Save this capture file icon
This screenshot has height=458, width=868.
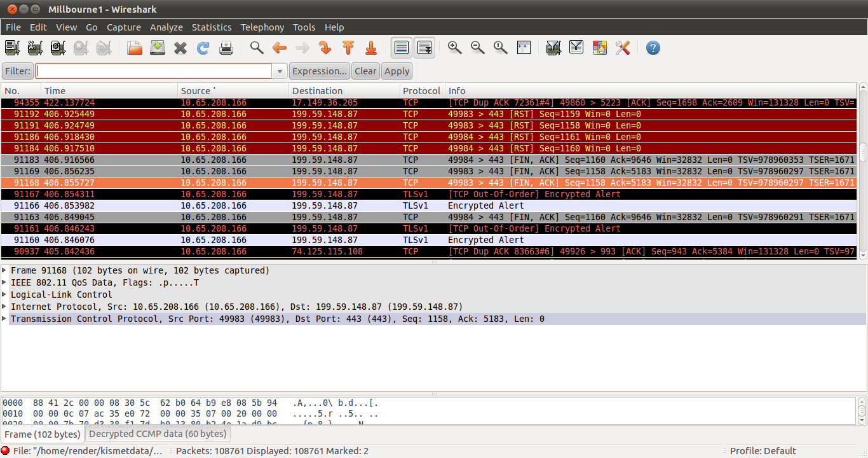pos(158,48)
